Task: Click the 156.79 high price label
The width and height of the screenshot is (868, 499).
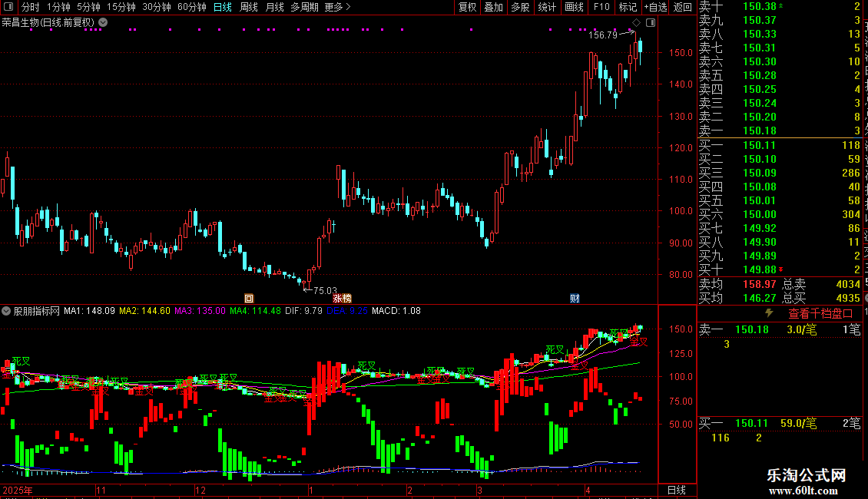Action: (x=603, y=35)
